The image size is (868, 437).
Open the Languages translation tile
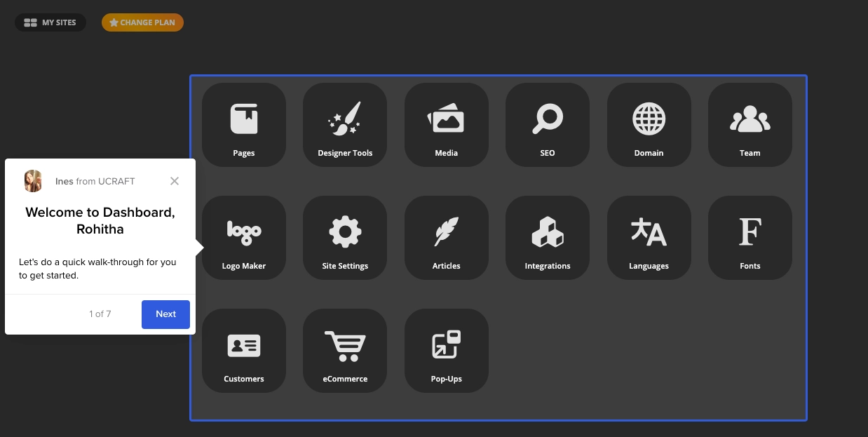tap(649, 238)
